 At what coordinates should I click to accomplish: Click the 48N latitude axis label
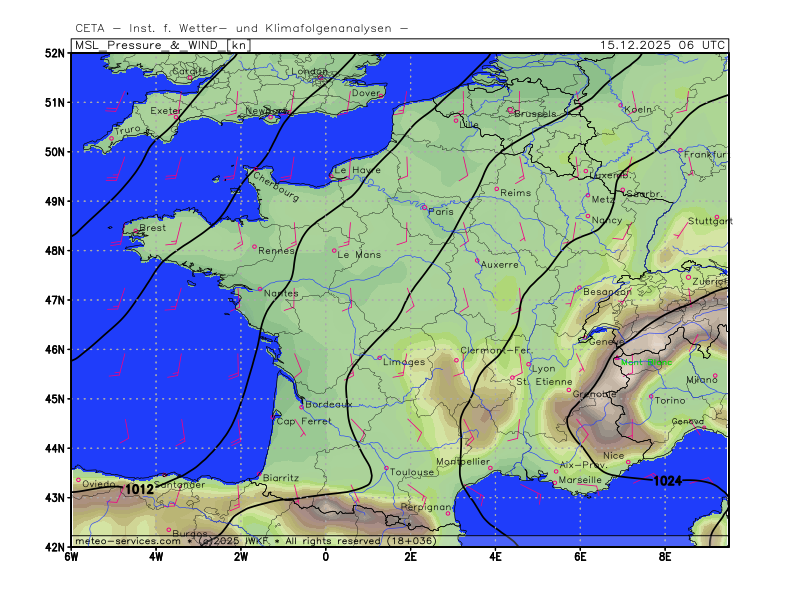[54, 250]
